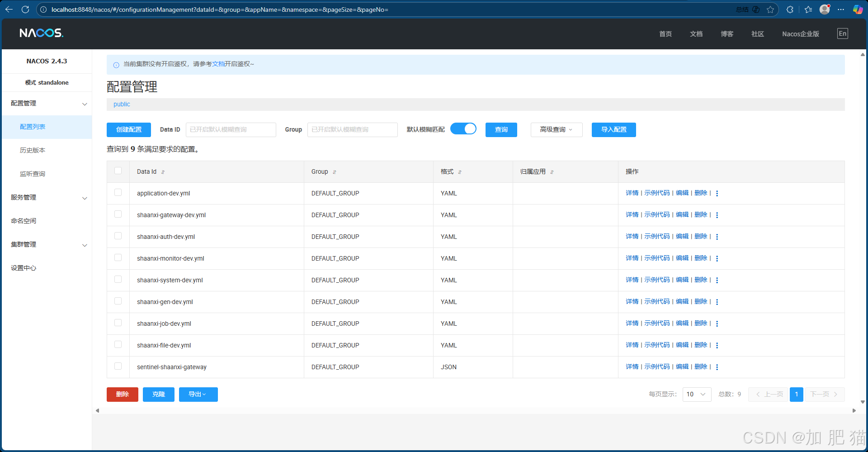
Task: Open more actions for shaanxi-monitor-dev.yml
Action: pos(717,258)
